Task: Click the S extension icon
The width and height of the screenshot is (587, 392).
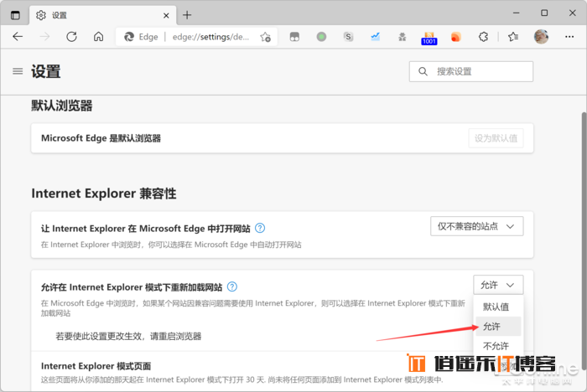Action: point(349,37)
